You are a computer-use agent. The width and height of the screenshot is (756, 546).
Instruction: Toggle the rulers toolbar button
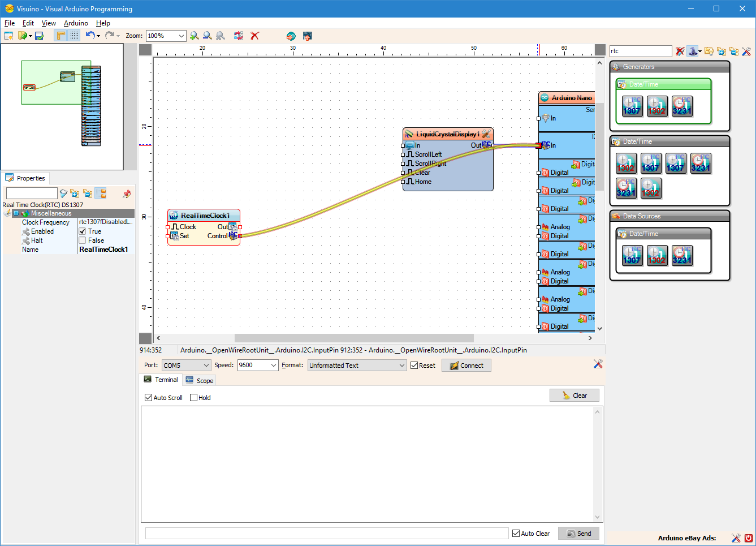point(61,36)
